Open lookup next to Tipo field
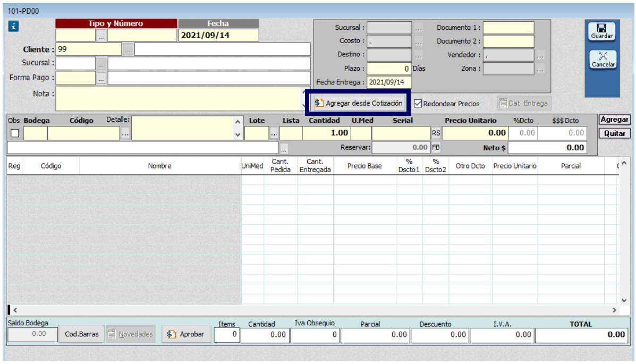 tap(101, 36)
